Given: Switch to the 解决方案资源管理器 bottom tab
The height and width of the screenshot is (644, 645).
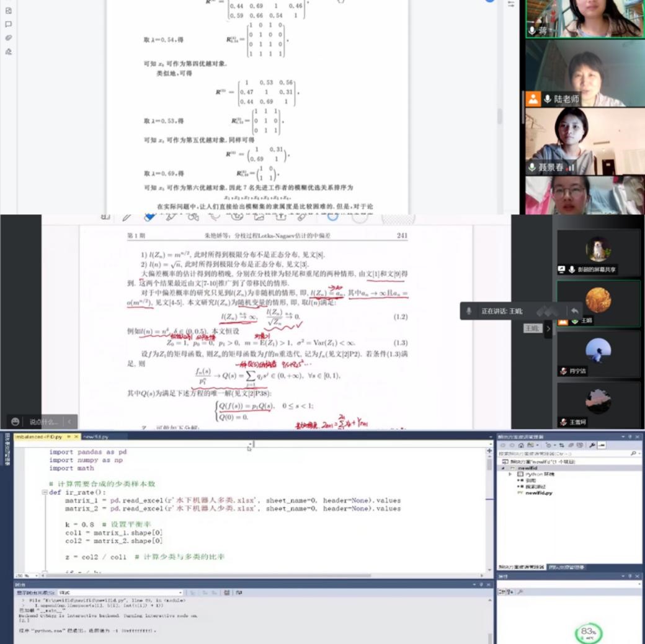Looking at the screenshot, I should (522, 567).
